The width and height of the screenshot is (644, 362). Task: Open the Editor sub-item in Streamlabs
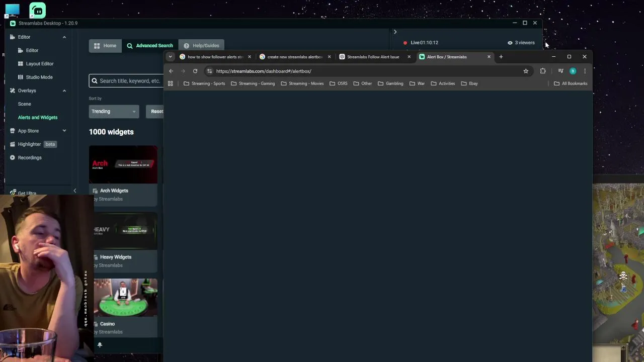coord(32,50)
